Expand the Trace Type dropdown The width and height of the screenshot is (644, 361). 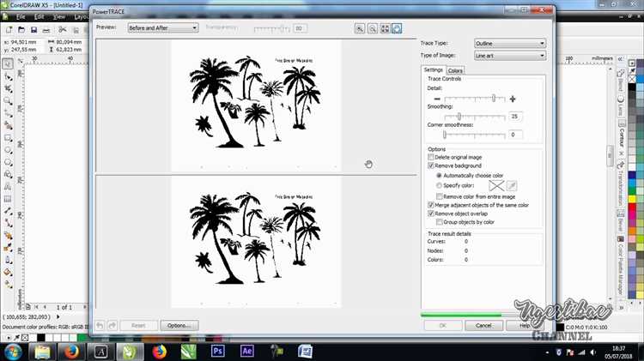coord(510,43)
